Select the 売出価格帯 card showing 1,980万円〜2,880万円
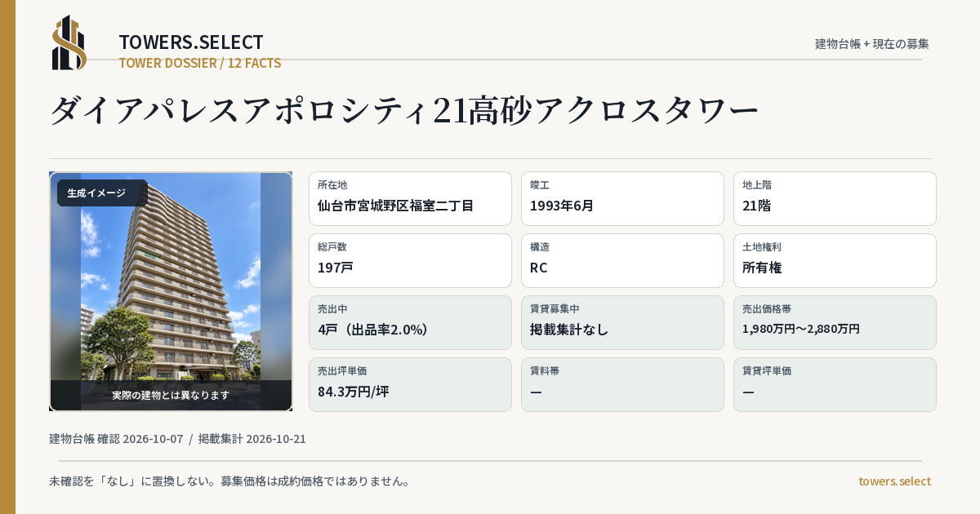The height and width of the screenshot is (514, 980). (835, 322)
